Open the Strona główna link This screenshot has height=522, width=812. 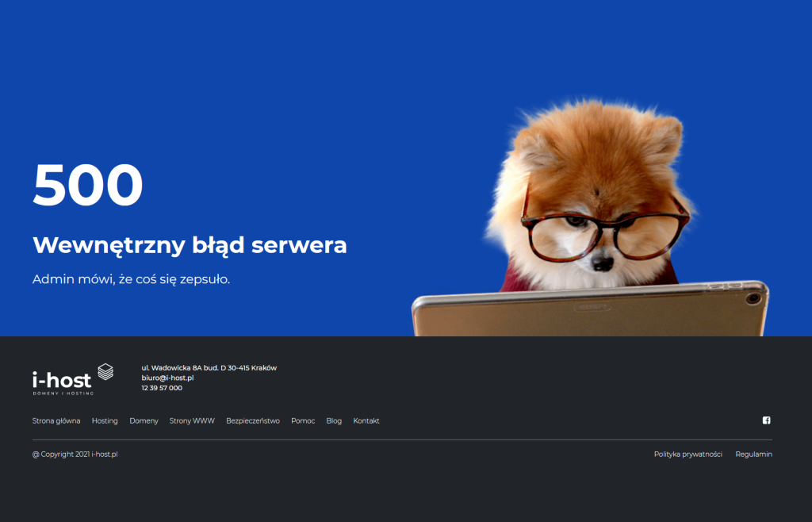(x=56, y=421)
